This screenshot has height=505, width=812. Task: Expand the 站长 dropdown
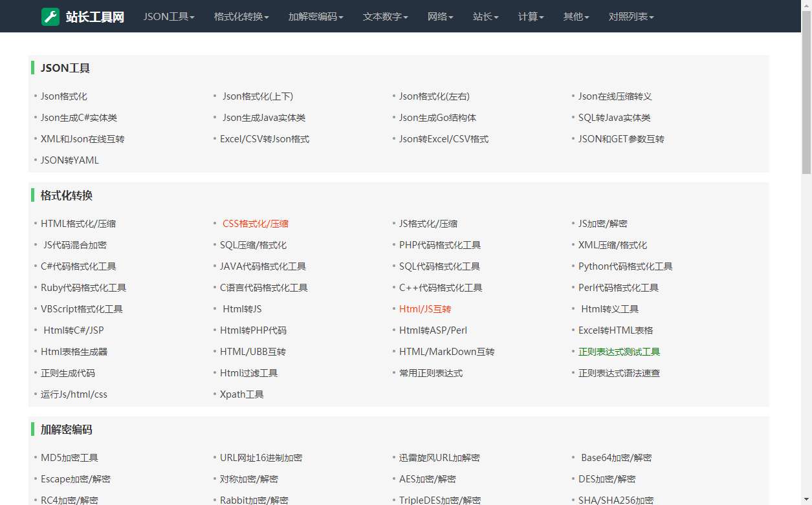(x=485, y=17)
